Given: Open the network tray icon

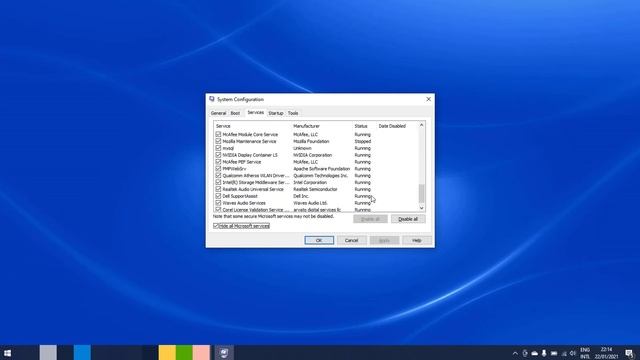Looking at the screenshot, I should pyautogui.click(x=564, y=353).
